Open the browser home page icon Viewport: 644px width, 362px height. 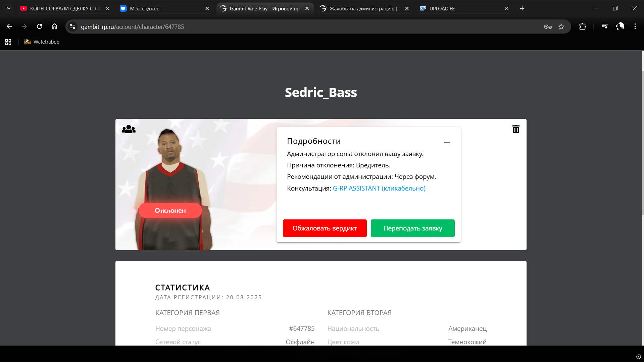(54, 27)
